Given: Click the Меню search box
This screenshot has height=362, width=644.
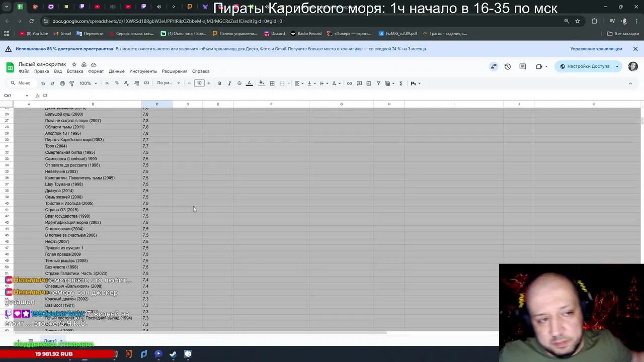Looking at the screenshot, I should [x=21, y=83].
